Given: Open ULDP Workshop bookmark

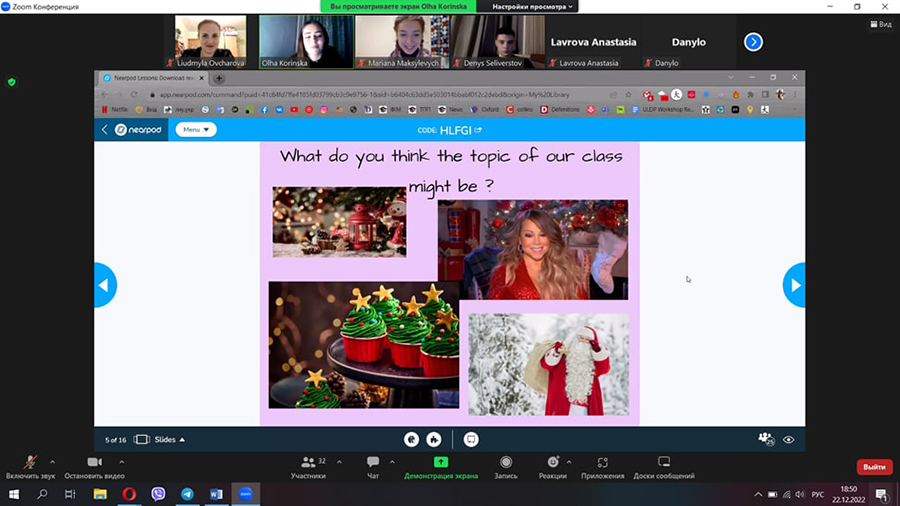Looking at the screenshot, I should 663,110.
